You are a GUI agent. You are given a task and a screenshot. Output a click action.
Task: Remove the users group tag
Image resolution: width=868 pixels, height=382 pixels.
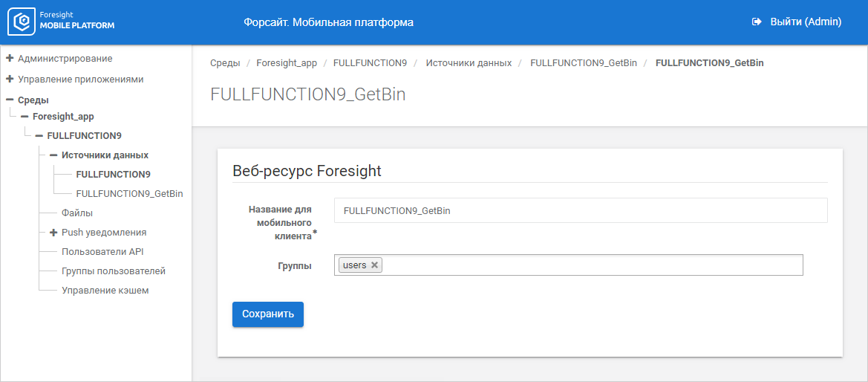pyautogui.click(x=375, y=265)
